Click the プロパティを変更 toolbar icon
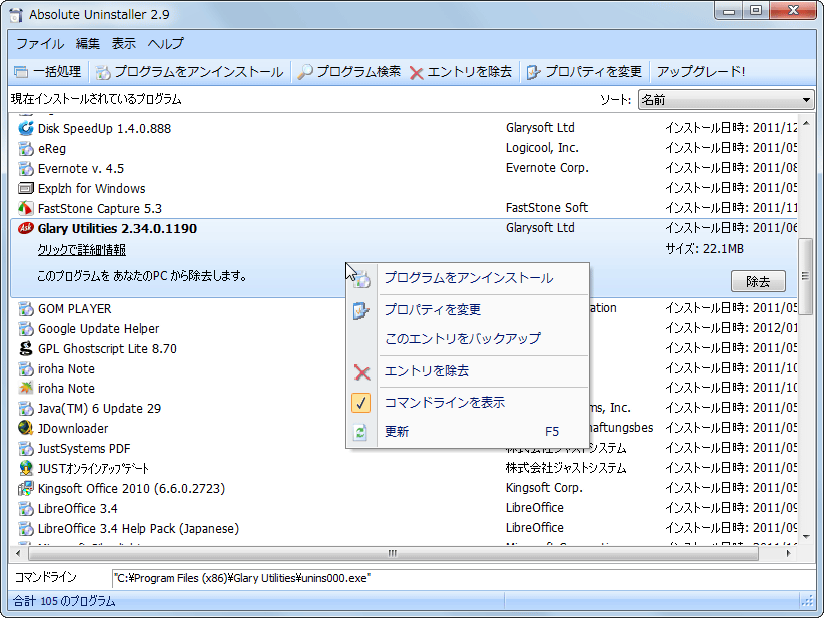Image resolution: width=824 pixels, height=618 pixels. tap(533, 72)
